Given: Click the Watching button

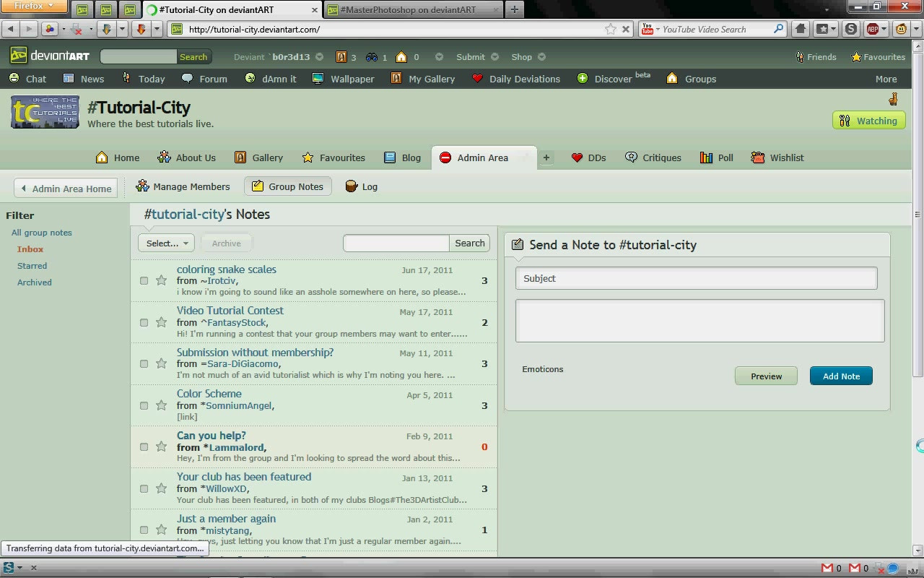Looking at the screenshot, I should tap(868, 121).
